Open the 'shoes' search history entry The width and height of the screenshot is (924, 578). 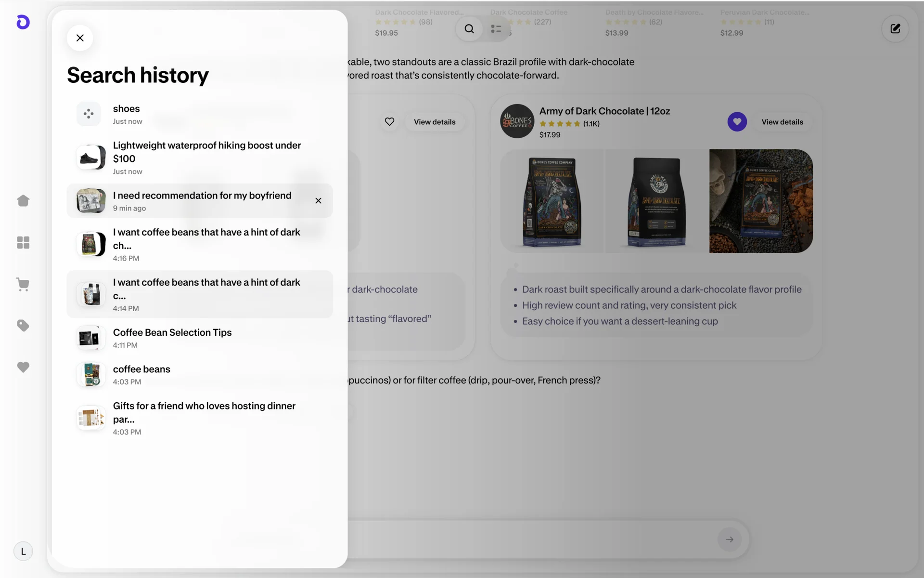tap(126, 114)
